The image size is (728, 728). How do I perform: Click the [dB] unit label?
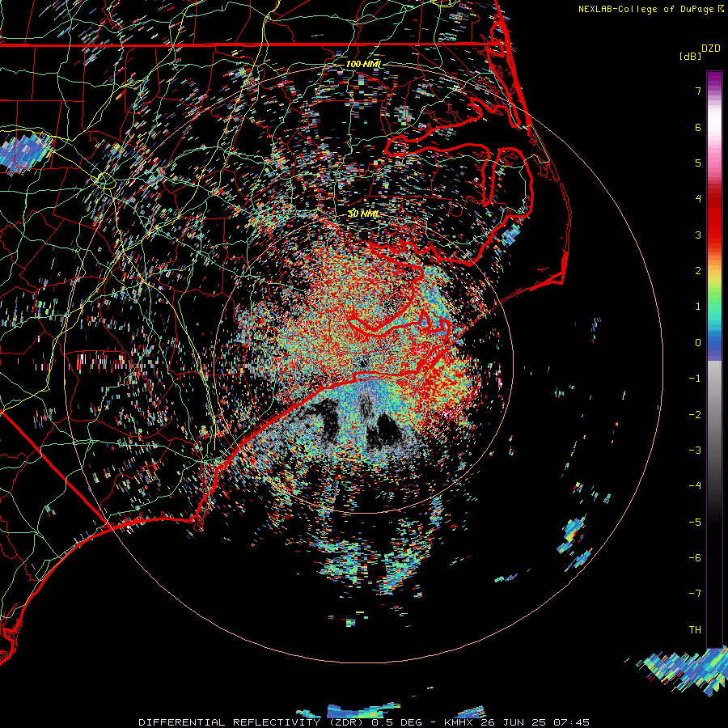(691, 57)
